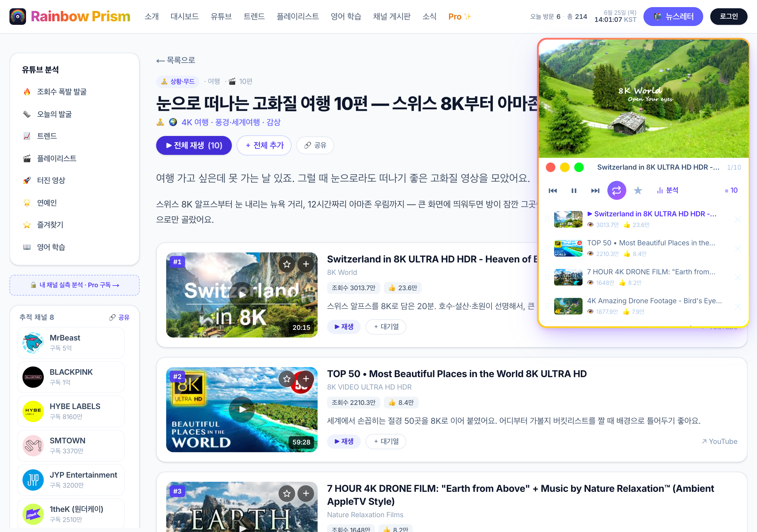
Task: Open HYBE LABELS tracked channel
Action: pos(71,411)
